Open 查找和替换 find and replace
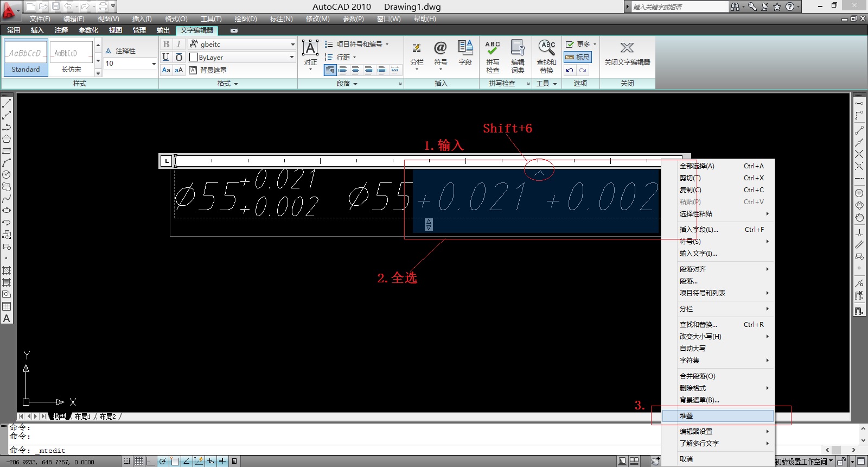The height and width of the screenshot is (467, 868). tap(546, 56)
